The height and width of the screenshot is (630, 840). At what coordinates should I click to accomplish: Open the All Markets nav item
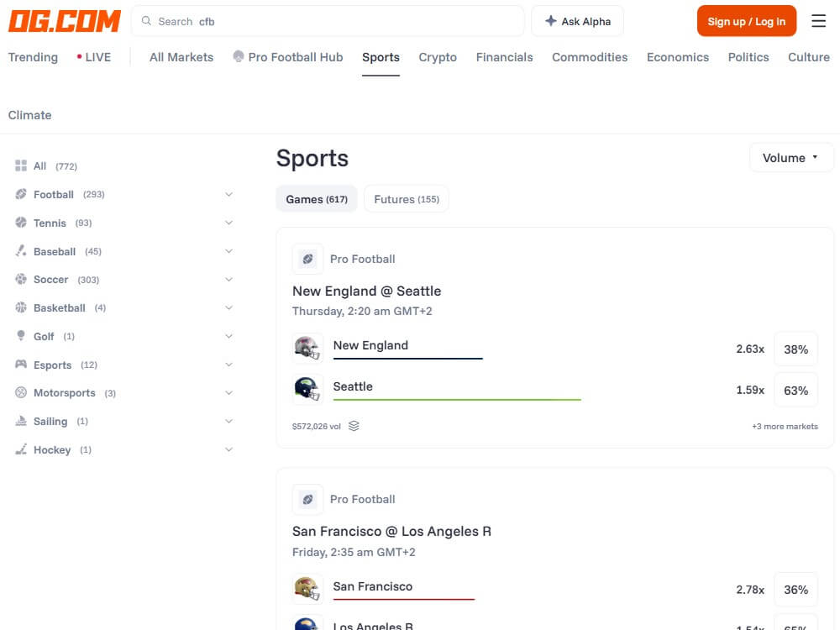181,57
